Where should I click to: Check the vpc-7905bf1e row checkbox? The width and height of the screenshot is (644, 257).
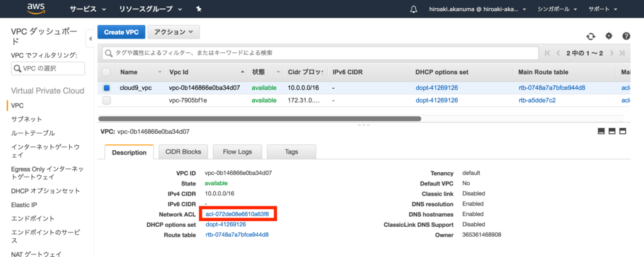coord(106,100)
